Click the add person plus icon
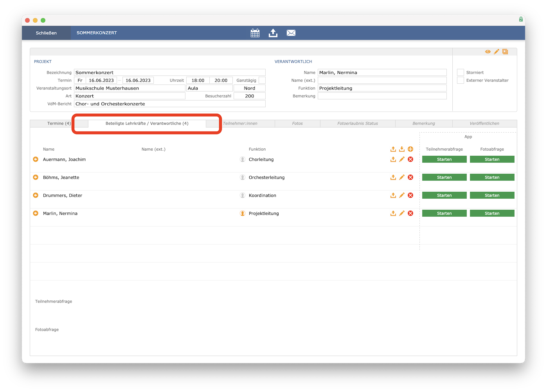The width and height of the screenshot is (547, 392). coord(410,149)
